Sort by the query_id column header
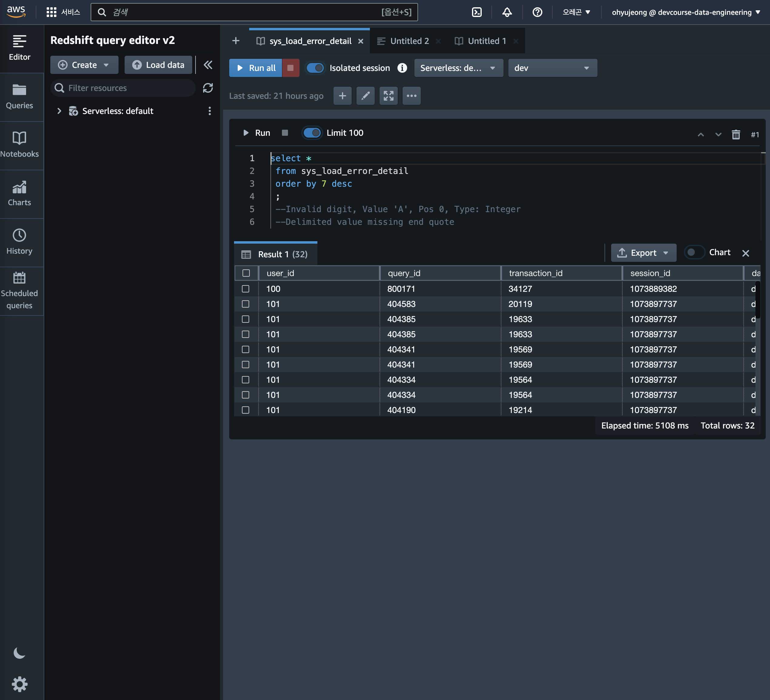This screenshot has height=700, width=770. coord(440,273)
